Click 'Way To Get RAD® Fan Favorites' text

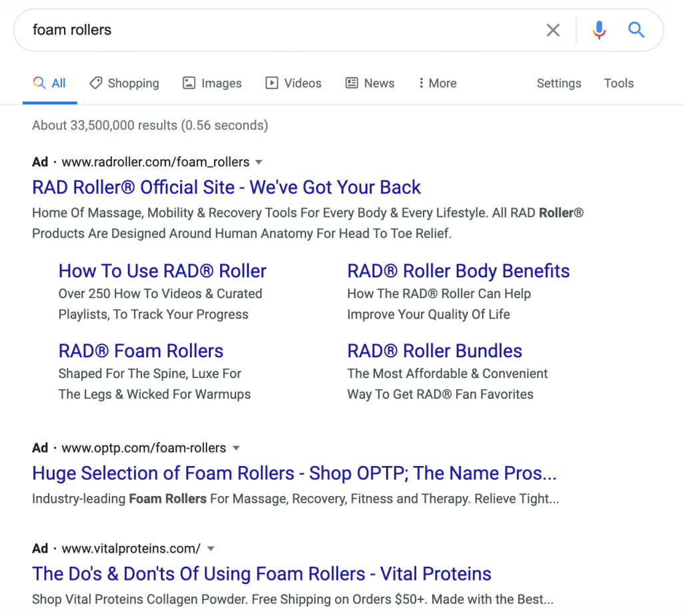tap(440, 395)
